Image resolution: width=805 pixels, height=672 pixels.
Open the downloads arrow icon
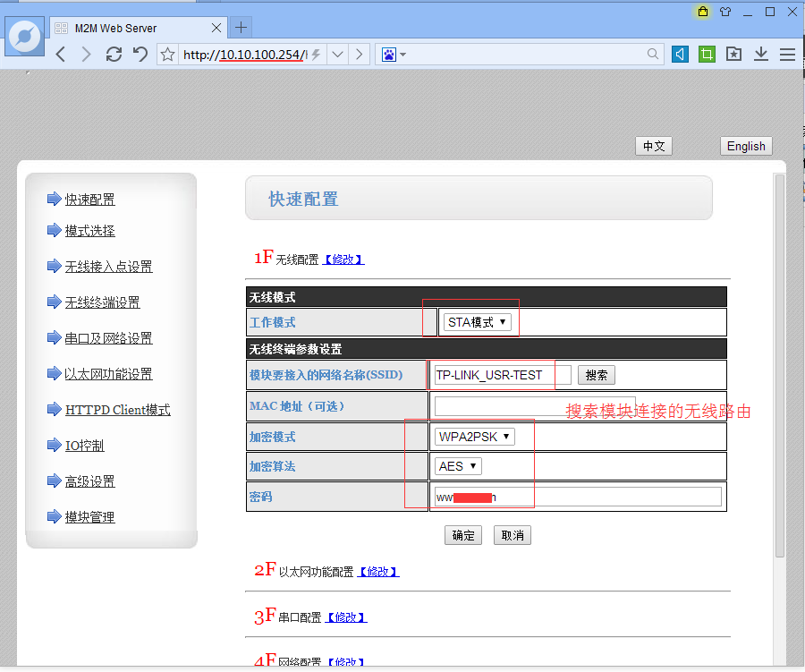click(x=760, y=55)
